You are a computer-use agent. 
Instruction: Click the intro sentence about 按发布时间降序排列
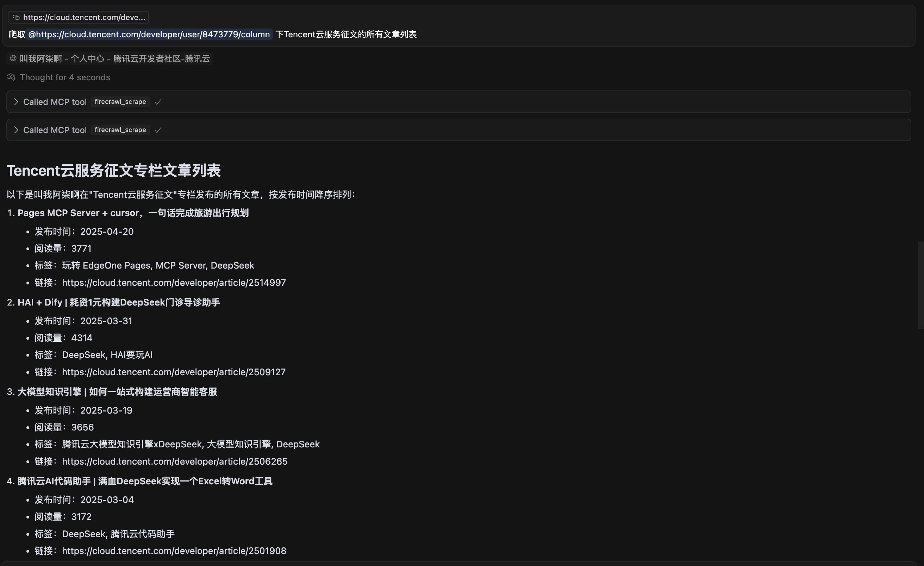[181, 195]
